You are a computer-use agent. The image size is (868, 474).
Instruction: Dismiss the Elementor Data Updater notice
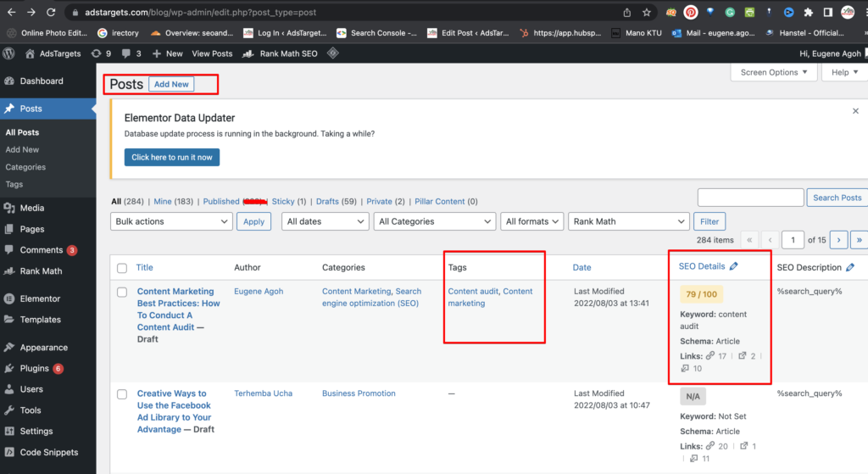(x=855, y=111)
